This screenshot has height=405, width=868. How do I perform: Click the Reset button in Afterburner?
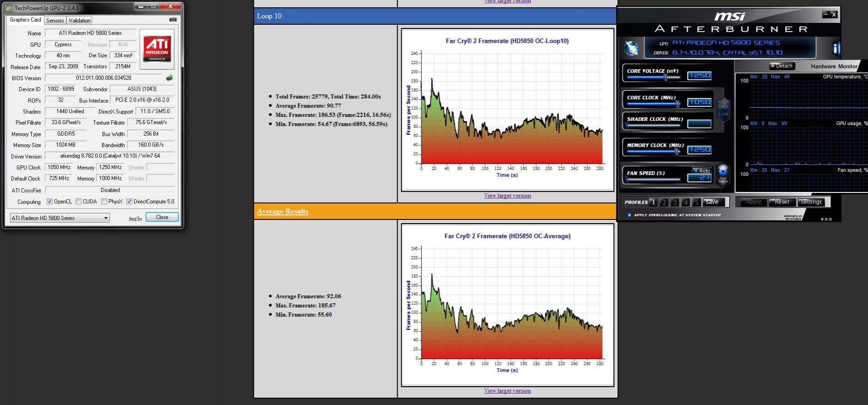point(782,202)
